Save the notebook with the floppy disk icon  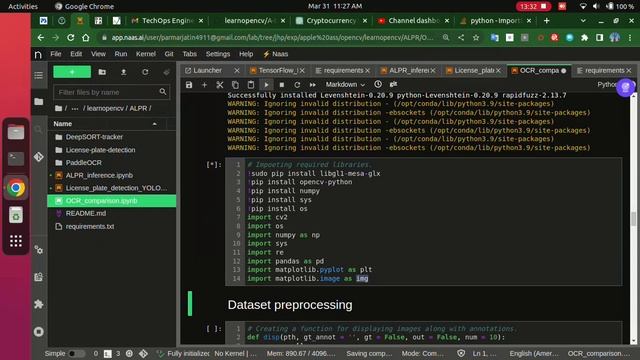[189, 84]
